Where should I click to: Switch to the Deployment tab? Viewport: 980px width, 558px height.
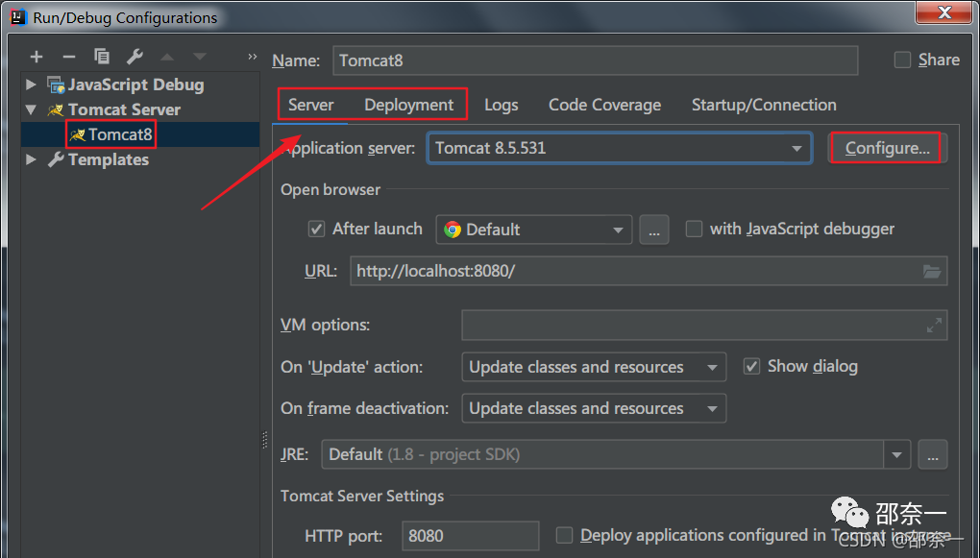point(408,105)
